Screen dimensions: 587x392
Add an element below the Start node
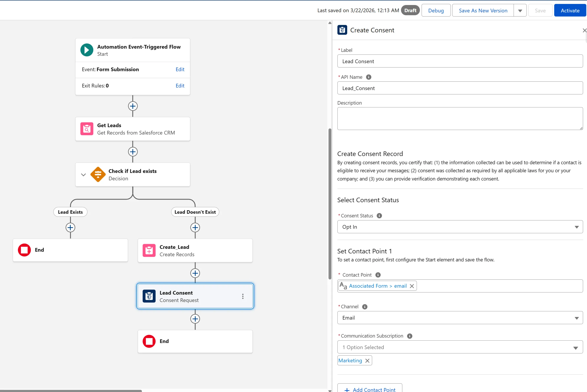pos(133,106)
